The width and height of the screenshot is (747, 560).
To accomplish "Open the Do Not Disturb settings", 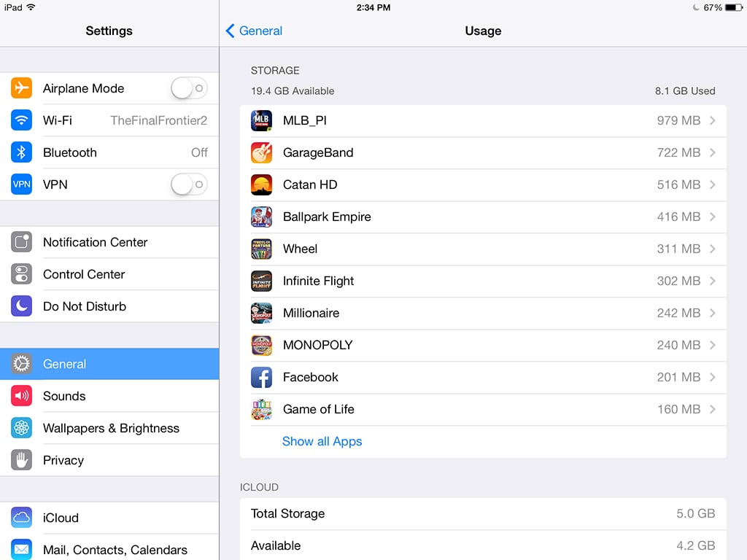I will tap(109, 306).
